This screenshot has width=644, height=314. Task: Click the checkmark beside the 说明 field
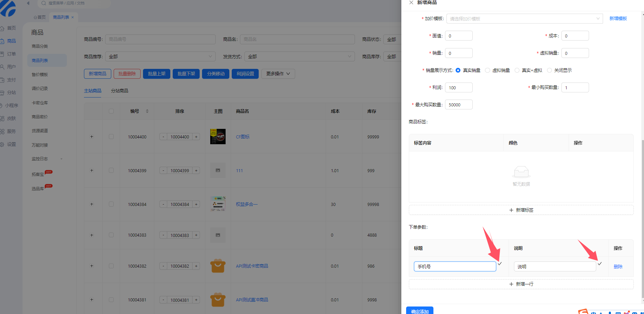600,264
